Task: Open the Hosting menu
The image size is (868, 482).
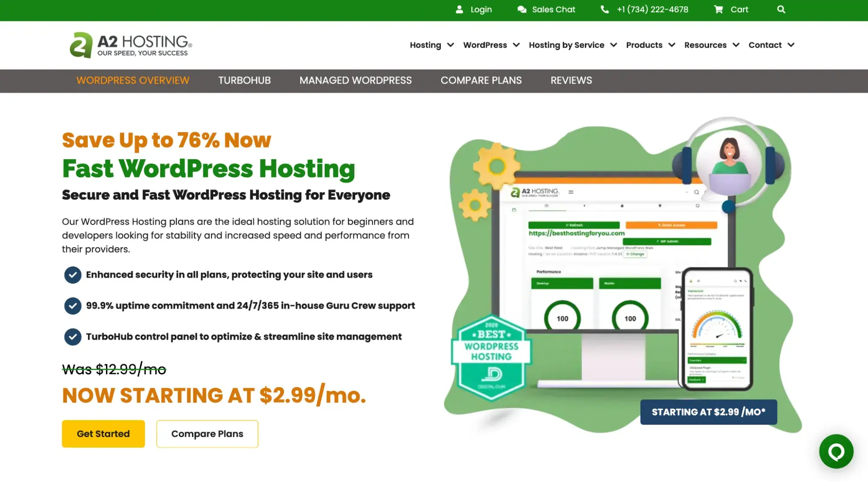Action: pos(432,45)
